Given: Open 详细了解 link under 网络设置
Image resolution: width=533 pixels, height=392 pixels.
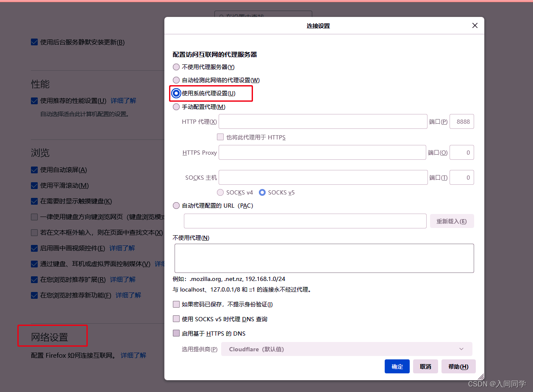Looking at the screenshot, I should [x=133, y=356].
